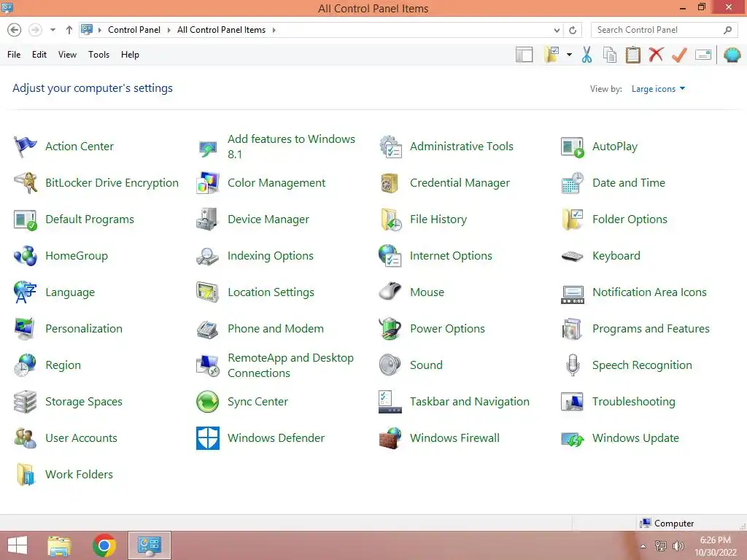This screenshot has width=747, height=560.
Task: Open the File menu
Action: click(x=14, y=55)
